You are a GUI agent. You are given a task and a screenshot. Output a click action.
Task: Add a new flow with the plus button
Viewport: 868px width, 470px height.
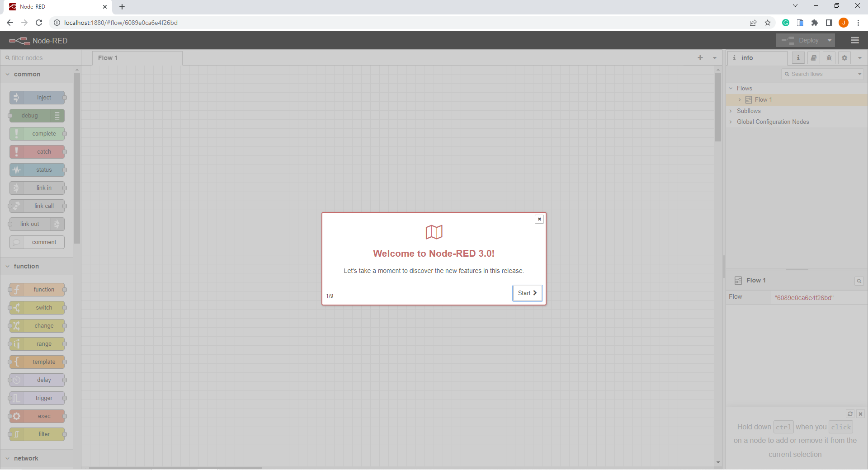click(x=700, y=58)
